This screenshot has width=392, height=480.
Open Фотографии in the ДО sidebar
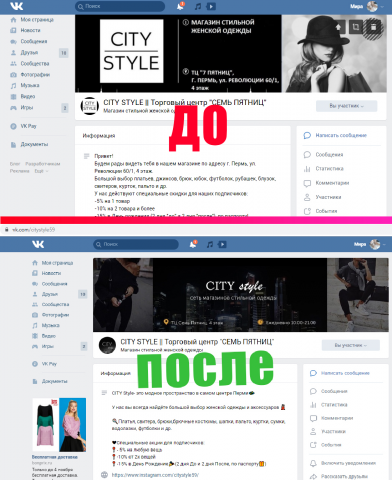pyautogui.click(x=30, y=75)
